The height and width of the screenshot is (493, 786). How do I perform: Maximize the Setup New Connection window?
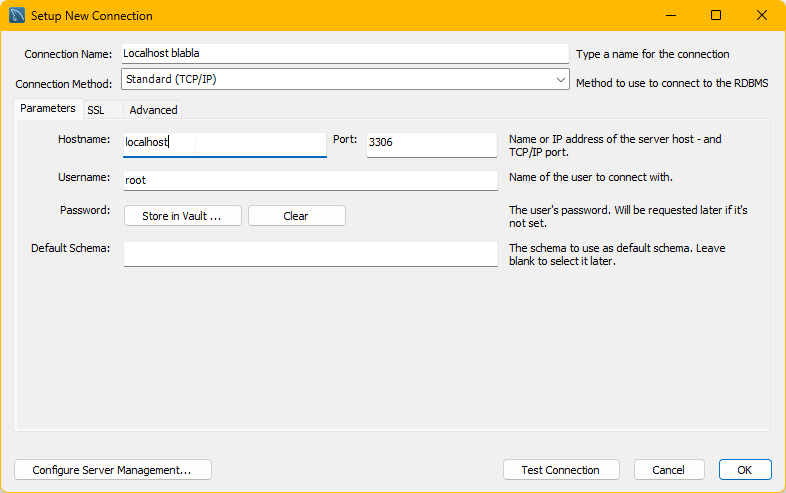(716, 15)
